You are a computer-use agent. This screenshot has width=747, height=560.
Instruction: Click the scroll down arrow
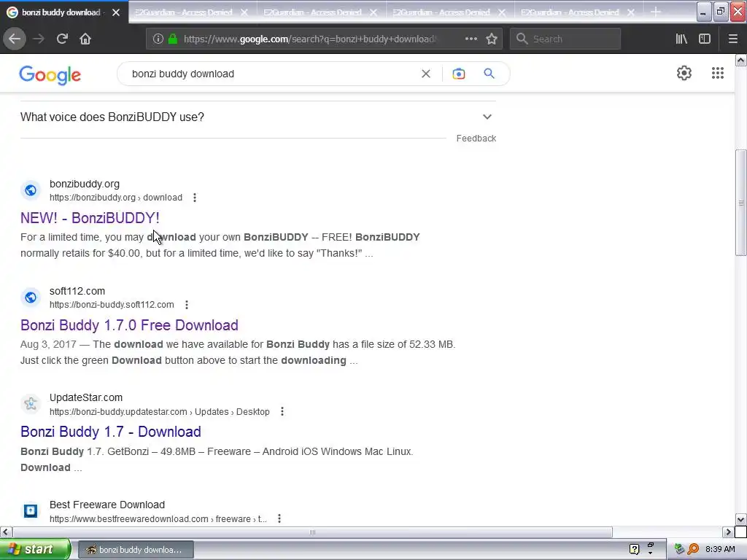pyautogui.click(x=740, y=519)
